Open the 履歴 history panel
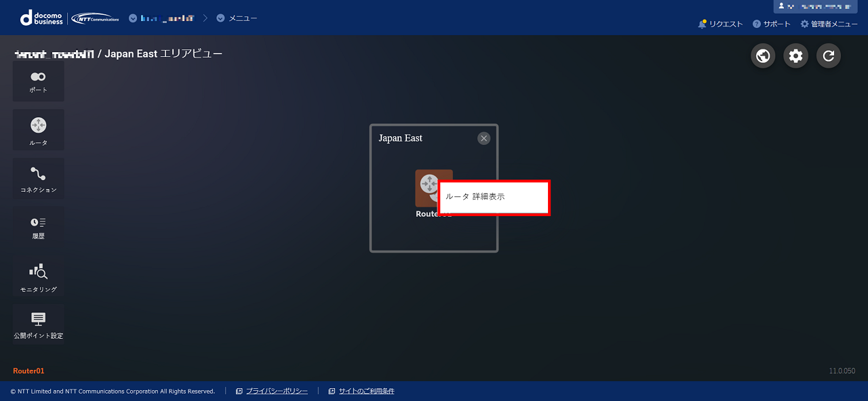Screen dimensions: 868x401 (x=39, y=227)
